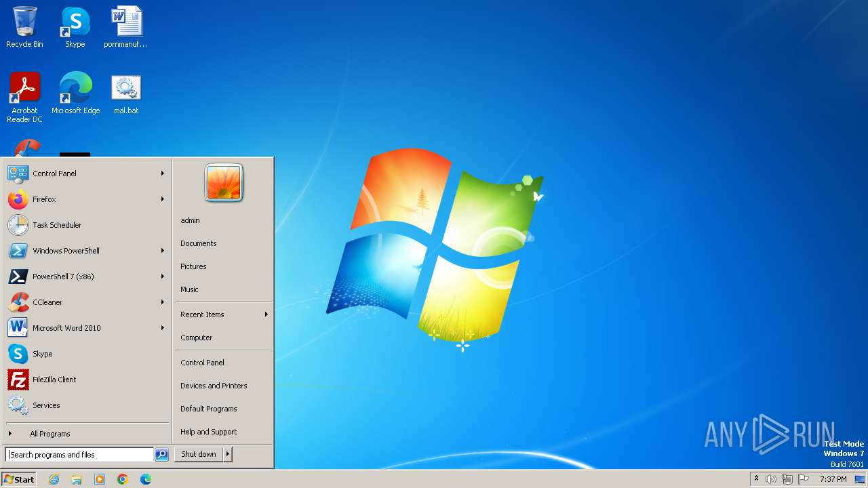Expand Control Panel submenu arrow
The width and height of the screenshot is (868, 488).
click(163, 174)
